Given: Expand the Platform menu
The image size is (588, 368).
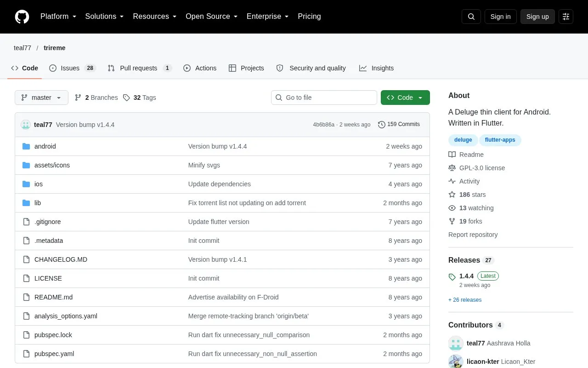Looking at the screenshot, I should tap(58, 17).
